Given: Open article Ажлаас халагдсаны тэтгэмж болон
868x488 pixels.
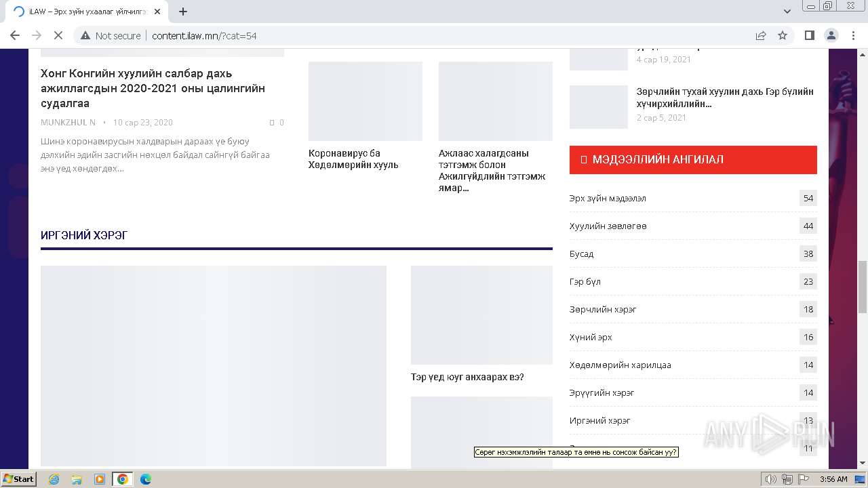Looking at the screenshot, I should tap(492, 171).
